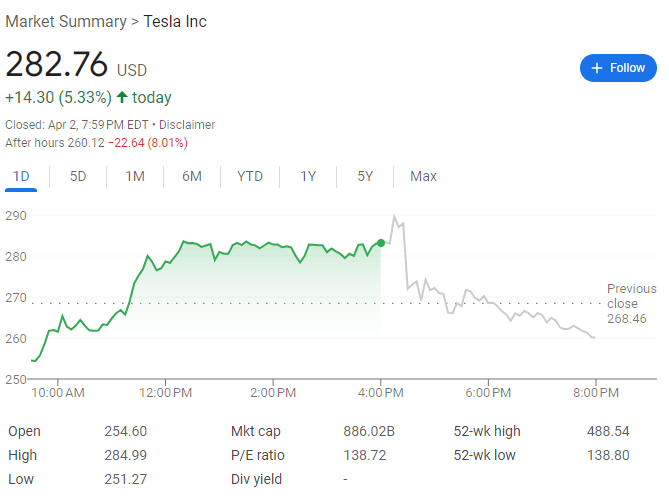Click the green closing price dot
This screenshot has height=502, width=669.
coord(381,243)
